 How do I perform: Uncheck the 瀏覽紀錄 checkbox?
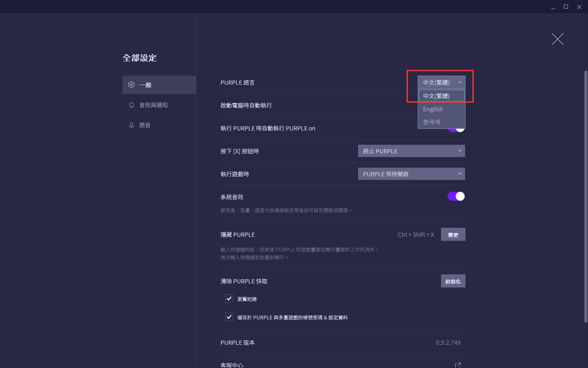[x=229, y=298]
